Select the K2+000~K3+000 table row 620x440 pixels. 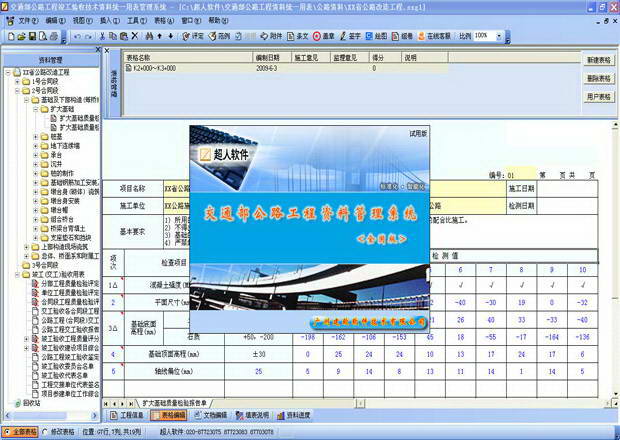click(286, 68)
